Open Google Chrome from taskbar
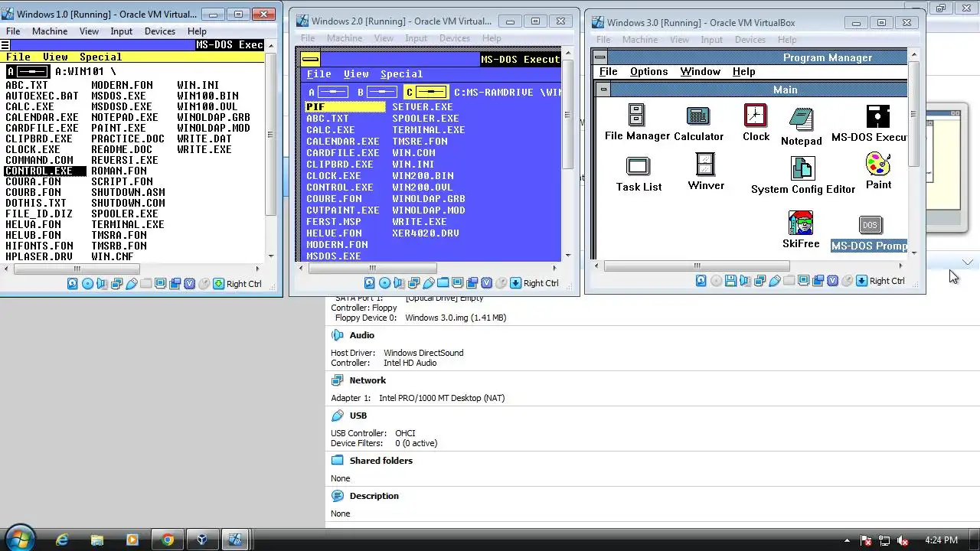Image resolution: width=980 pixels, height=551 pixels. (x=167, y=540)
